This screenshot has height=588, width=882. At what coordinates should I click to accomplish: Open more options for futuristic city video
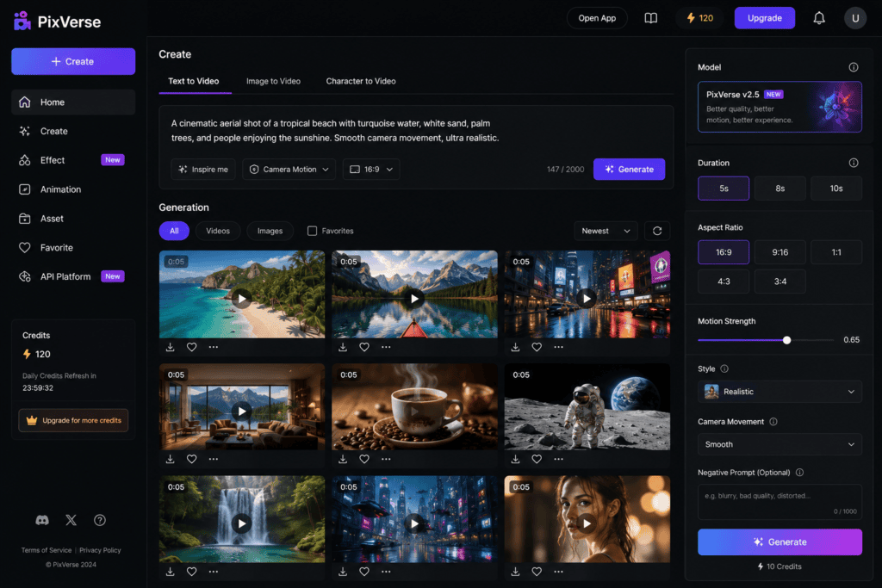pos(386,571)
